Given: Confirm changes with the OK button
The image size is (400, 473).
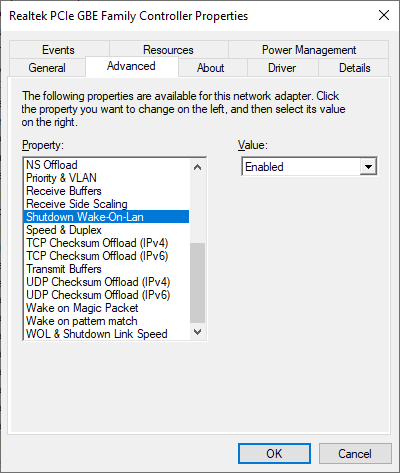Looking at the screenshot, I should click(274, 453).
